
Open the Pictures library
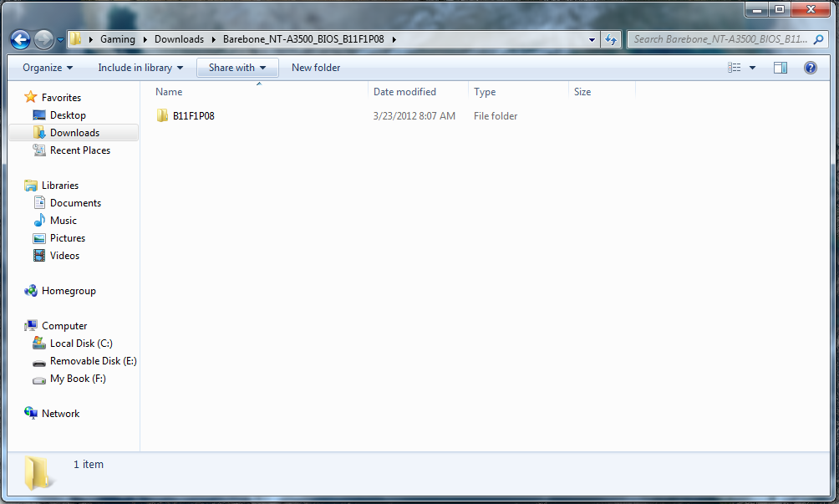(x=68, y=238)
